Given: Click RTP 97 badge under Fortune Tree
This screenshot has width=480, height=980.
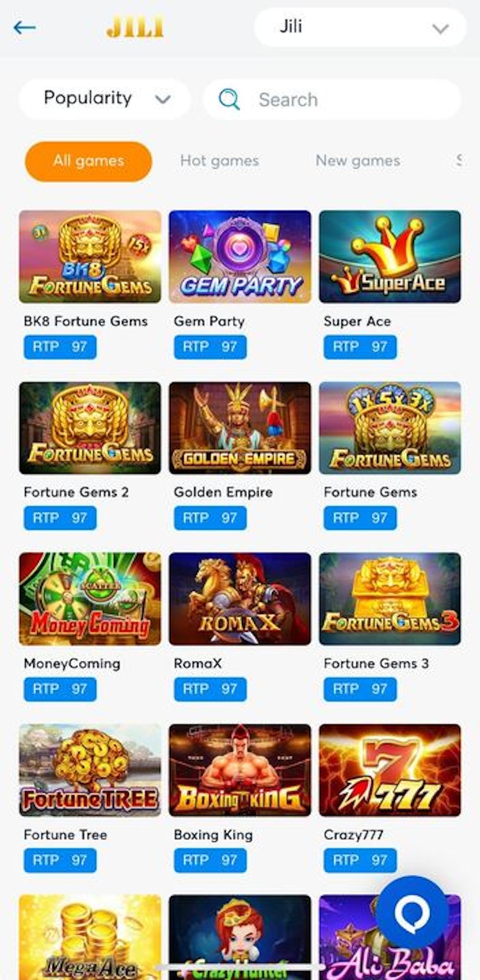Looking at the screenshot, I should click(x=60, y=860).
